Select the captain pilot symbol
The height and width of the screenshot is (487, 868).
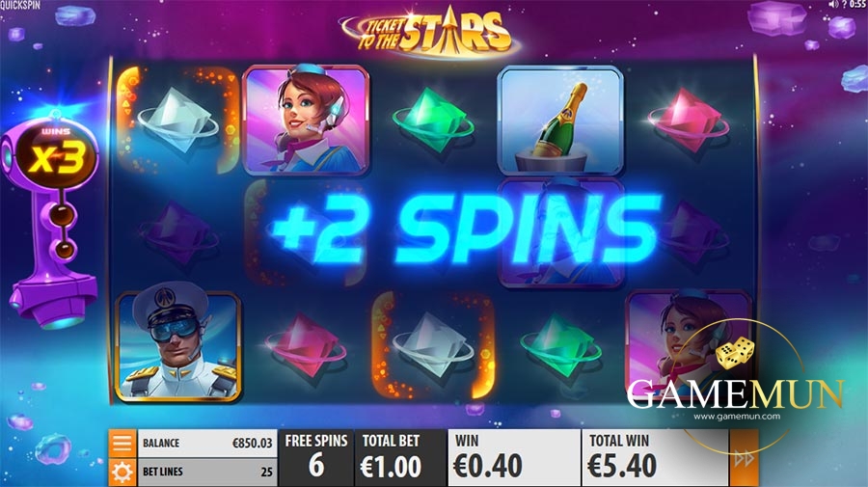click(x=177, y=347)
